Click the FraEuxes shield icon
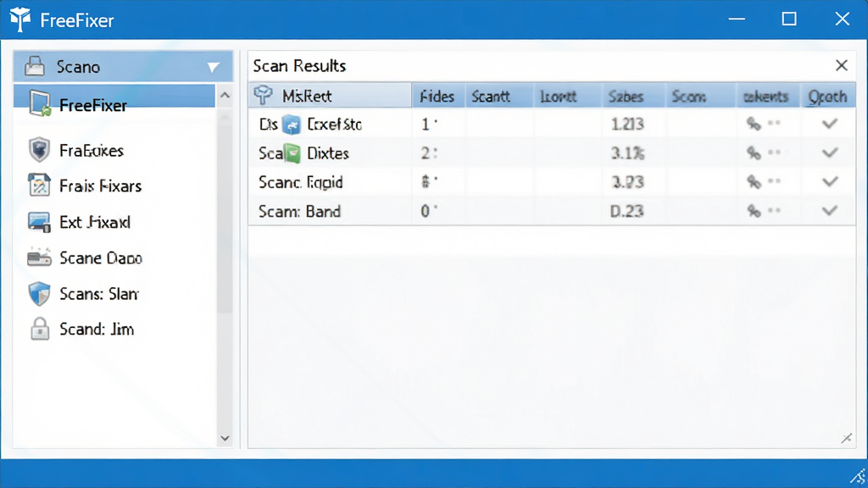The height and width of the screenshot is (488, 868). [39, 150]
